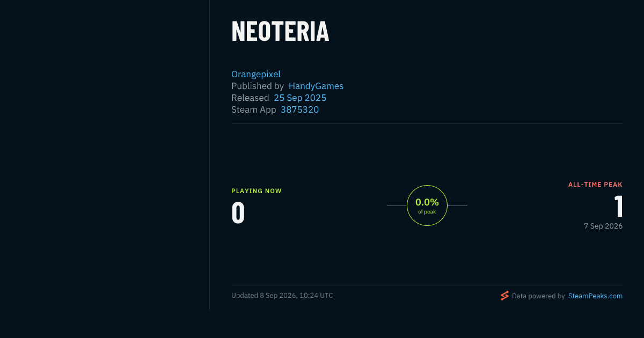Image resolution: width=644 pixels, height=338 pixels.
Task: Select the 25 Sep 2025 release date
Action: pos(300,98)
